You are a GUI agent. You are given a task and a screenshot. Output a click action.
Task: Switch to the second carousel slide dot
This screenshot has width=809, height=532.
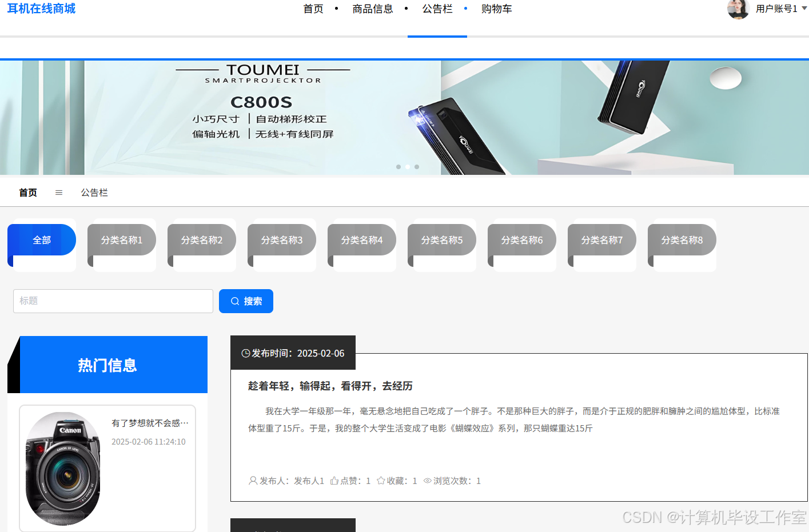[408, 167]
